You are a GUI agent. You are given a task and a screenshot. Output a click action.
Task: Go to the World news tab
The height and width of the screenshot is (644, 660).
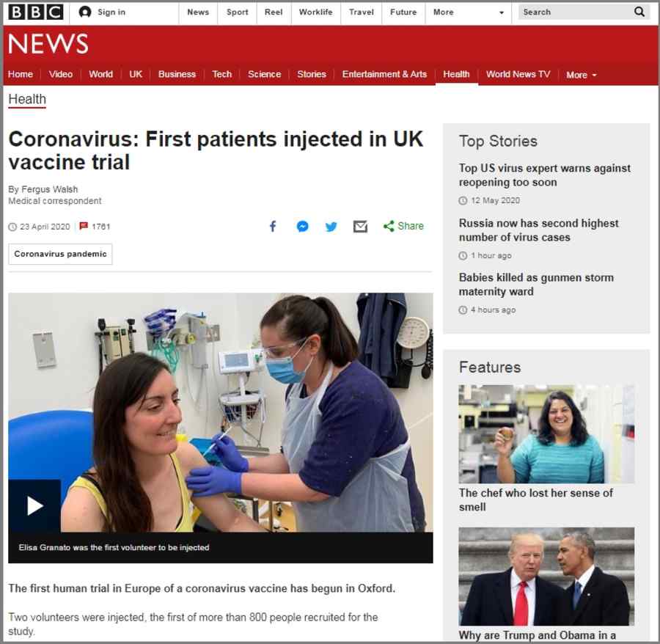(100, 74)
